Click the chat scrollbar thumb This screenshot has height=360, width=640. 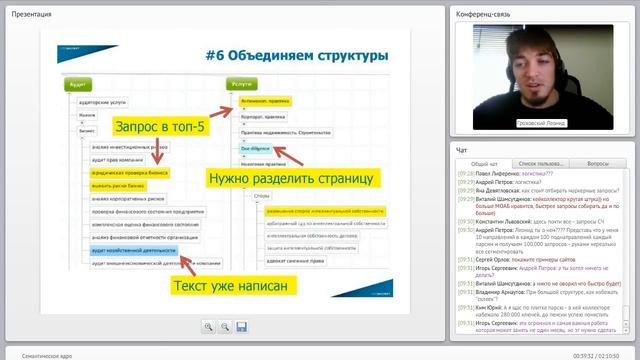click(626, 312)
